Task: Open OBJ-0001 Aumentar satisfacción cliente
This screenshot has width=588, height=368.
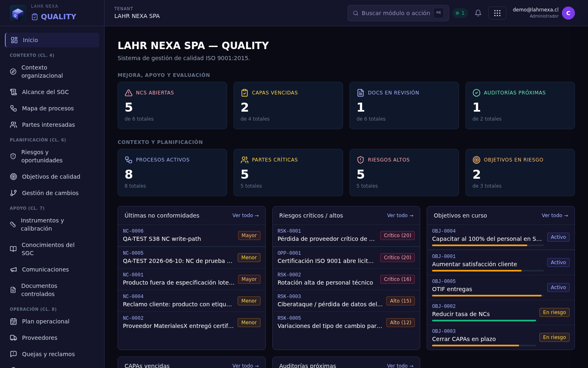Action: pyautogui.click(x=501, y=263)
